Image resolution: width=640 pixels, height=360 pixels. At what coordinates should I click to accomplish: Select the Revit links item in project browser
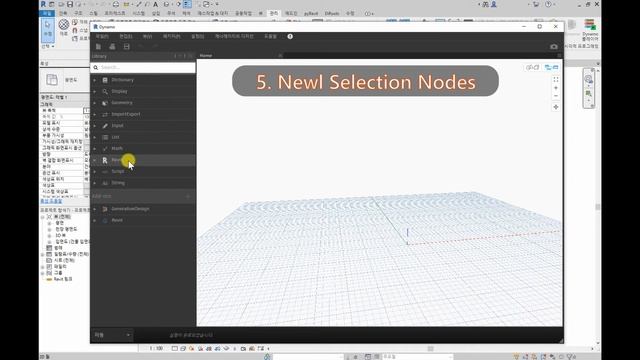63,279
